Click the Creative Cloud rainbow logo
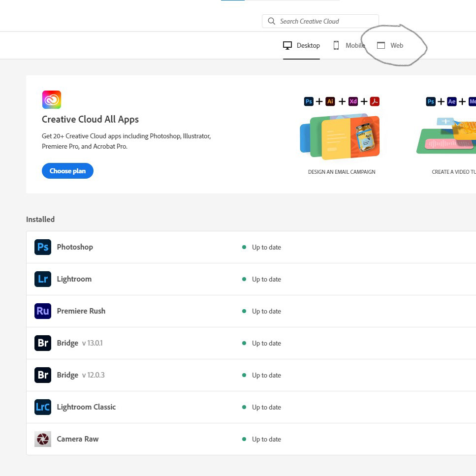 coord(52,99)
